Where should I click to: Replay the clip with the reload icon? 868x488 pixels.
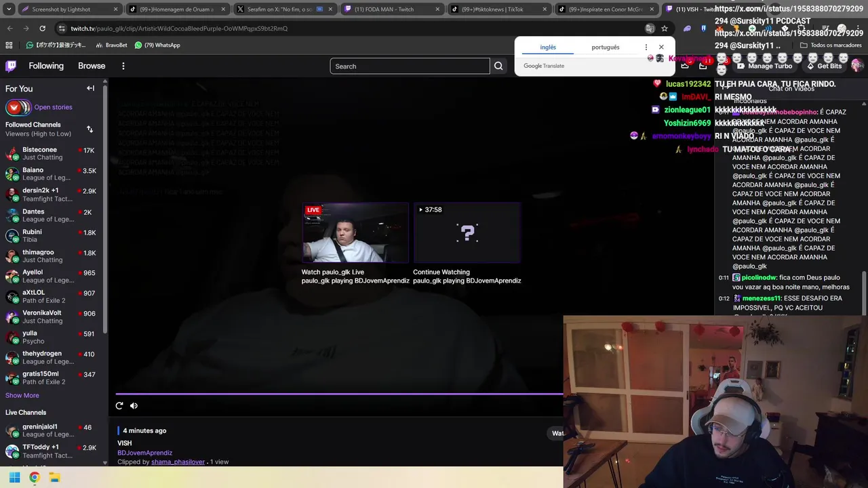tap(119, 405)
